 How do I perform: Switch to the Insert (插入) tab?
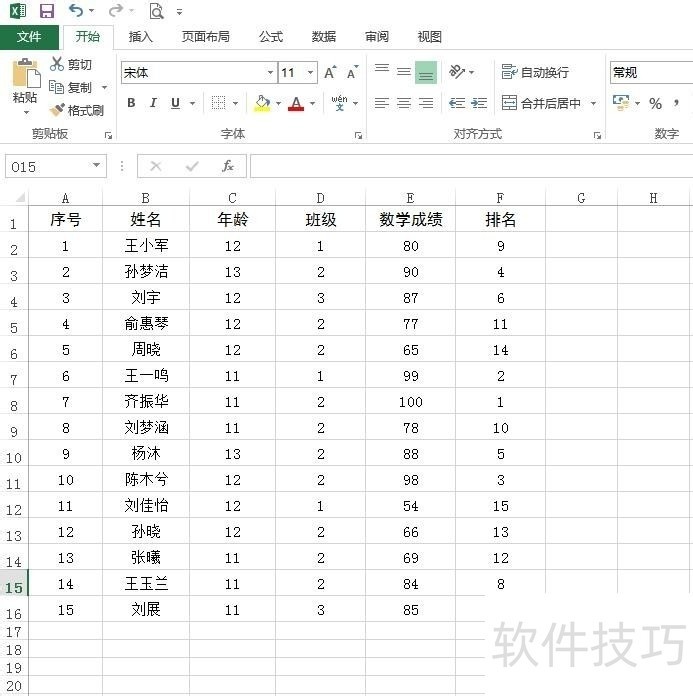tap(140, 37)
